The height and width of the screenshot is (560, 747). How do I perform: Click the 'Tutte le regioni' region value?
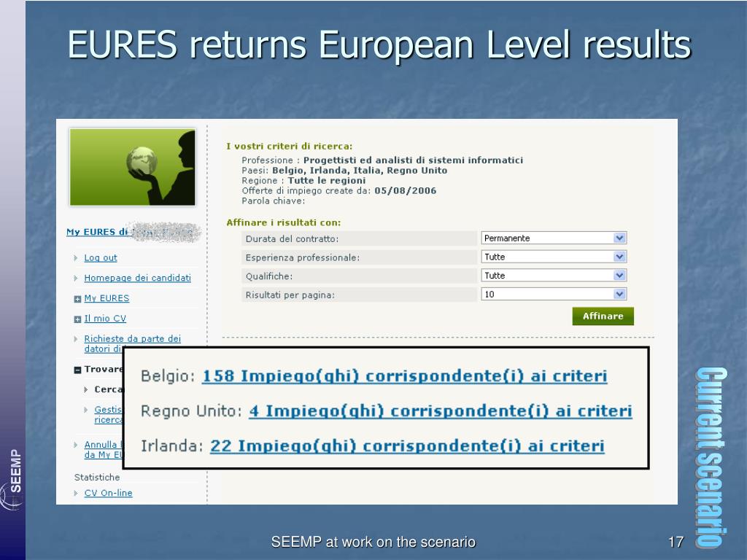(327, 181)
